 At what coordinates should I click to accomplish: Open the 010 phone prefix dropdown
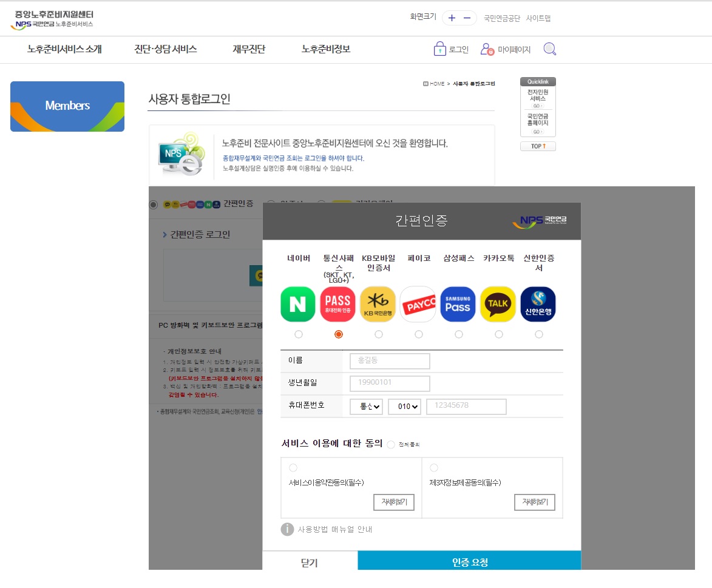[x=404, y=407]
